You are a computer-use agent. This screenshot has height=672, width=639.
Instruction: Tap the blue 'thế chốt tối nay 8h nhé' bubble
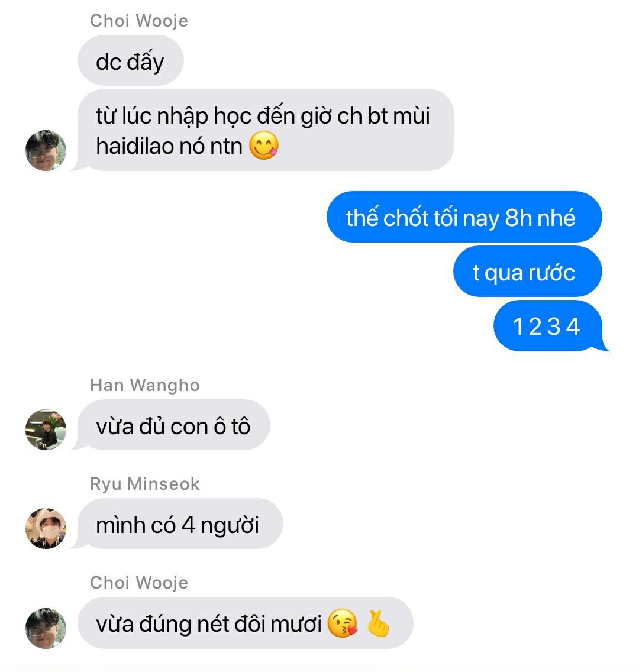coord(464,217)
